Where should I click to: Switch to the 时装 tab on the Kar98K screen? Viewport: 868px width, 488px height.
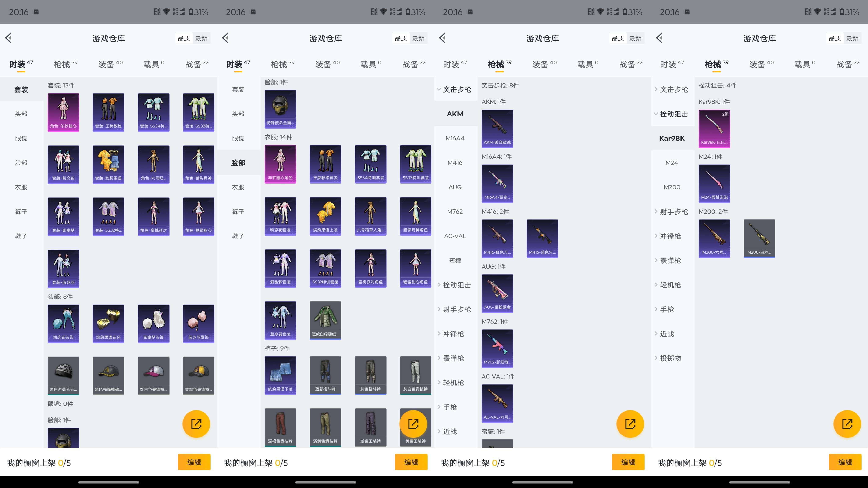click(x=672, y=64)
